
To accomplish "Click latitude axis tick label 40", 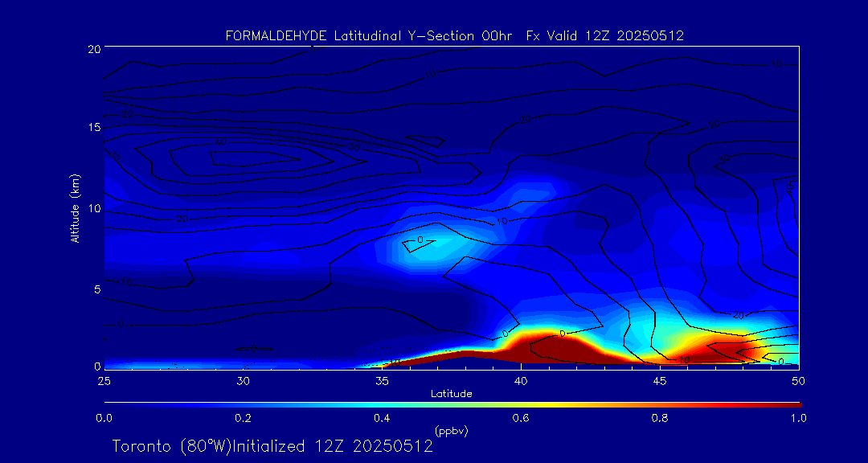I will pos(520,381).
